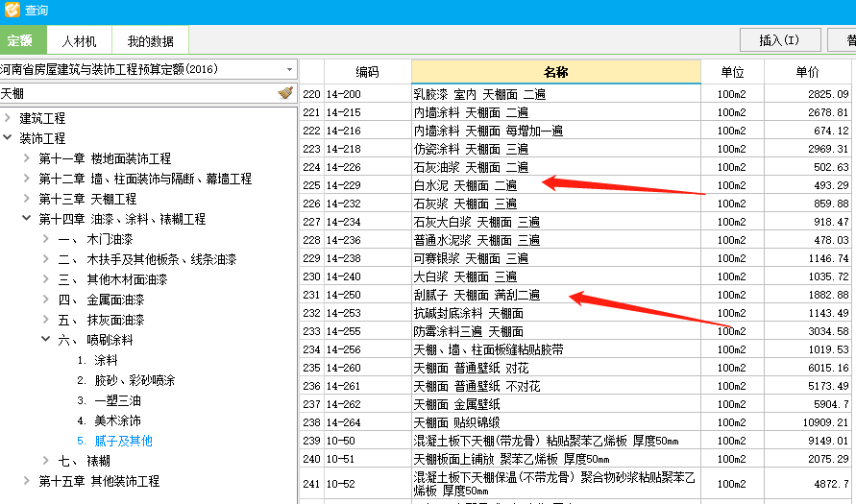
Task: Click the 插入(I) button
Action: (780, 39)
